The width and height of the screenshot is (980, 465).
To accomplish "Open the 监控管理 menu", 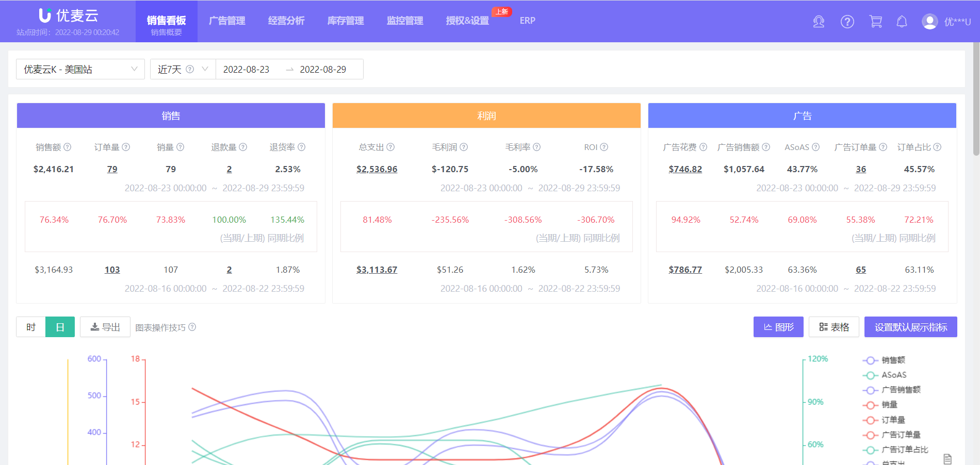I will [405, 21].
